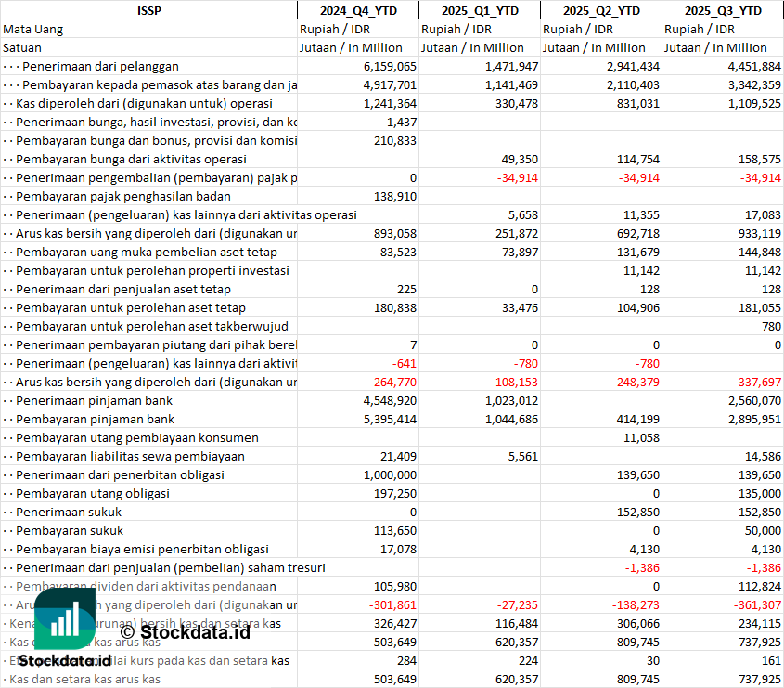This screenshot has height=688, width=784.
Task: Select cell value 112,824
Action: point(760,586)
